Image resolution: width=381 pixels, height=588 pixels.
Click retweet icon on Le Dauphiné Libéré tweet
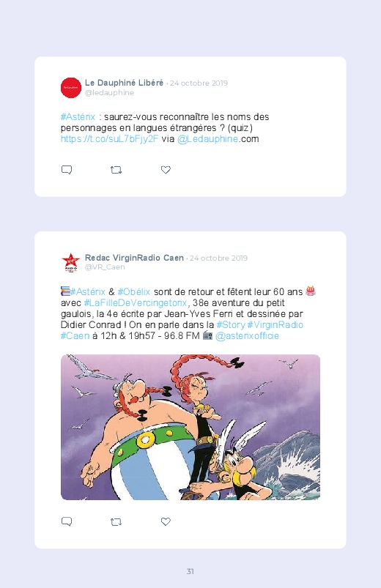tap(116, 170)
